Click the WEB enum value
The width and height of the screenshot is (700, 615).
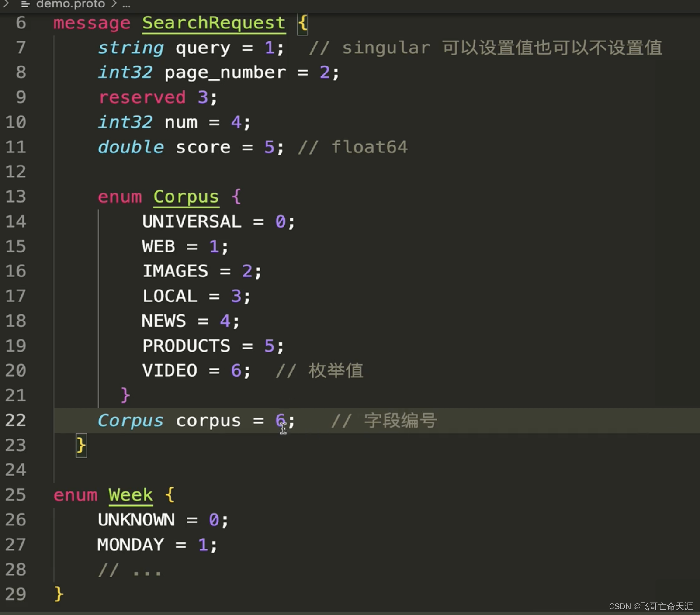pos(159,246)
